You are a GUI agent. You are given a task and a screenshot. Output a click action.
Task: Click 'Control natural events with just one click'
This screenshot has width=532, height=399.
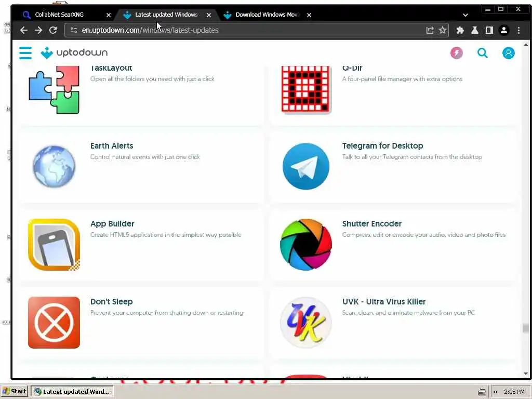coord(145,157)
